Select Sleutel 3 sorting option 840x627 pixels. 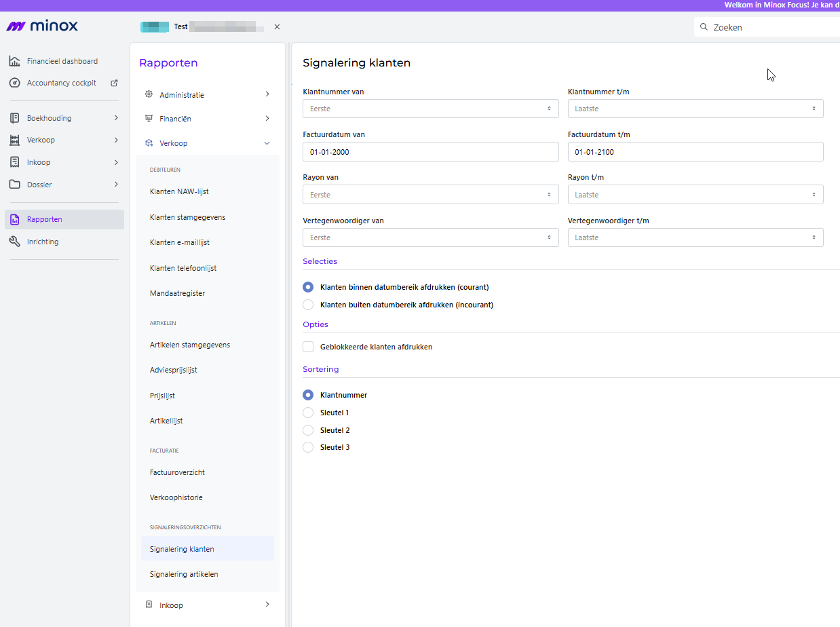point(308,447)
